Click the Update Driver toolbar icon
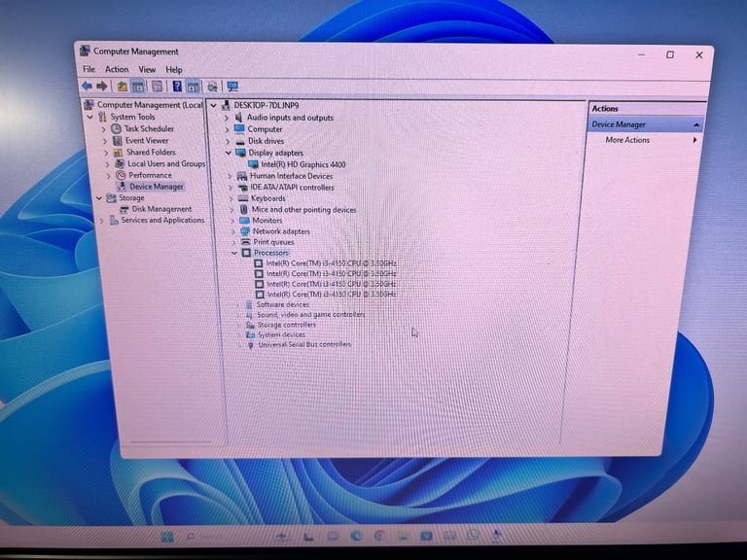Viewport: 747px width, 560px height. pos(212,87)
